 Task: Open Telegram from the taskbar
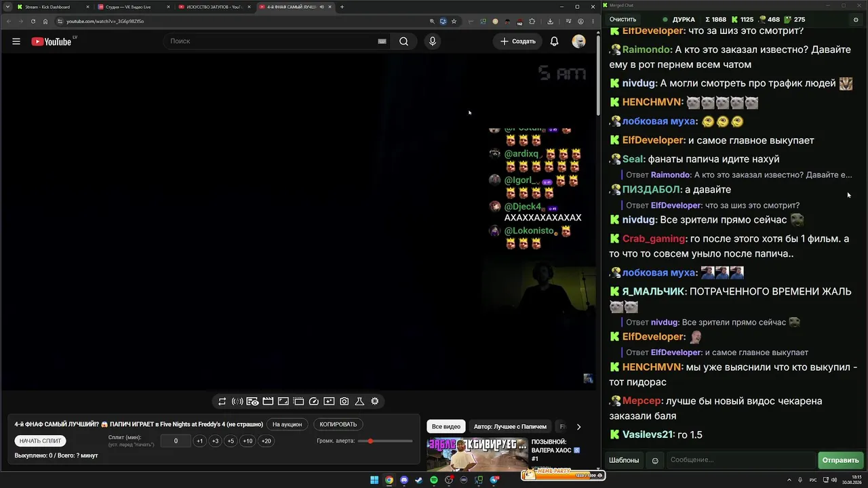coord(494,480)
